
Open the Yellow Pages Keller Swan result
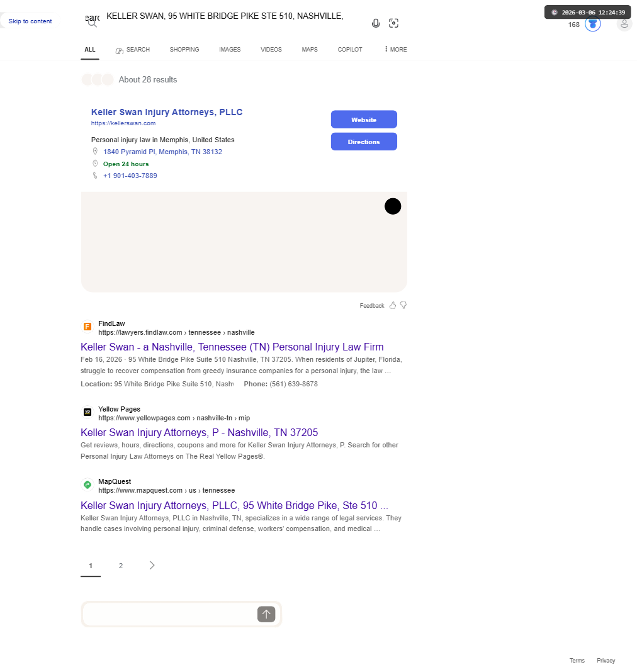pos(200,432)
